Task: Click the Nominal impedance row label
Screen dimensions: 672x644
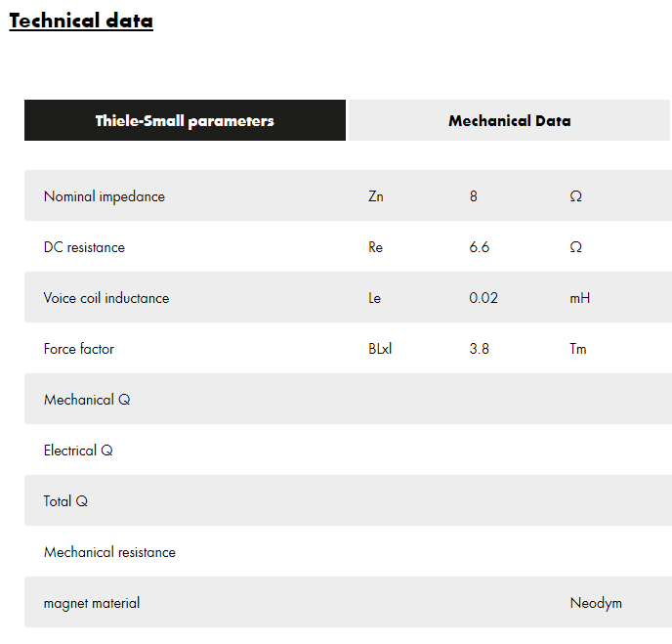Action: [105, 196]
